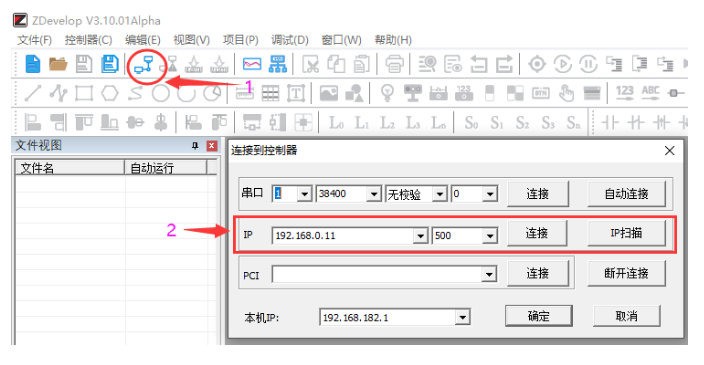Click the Connect to controller toolbar icon
Image resolution: width=704 pixels, height=365 pixels.
click(144, 64)
